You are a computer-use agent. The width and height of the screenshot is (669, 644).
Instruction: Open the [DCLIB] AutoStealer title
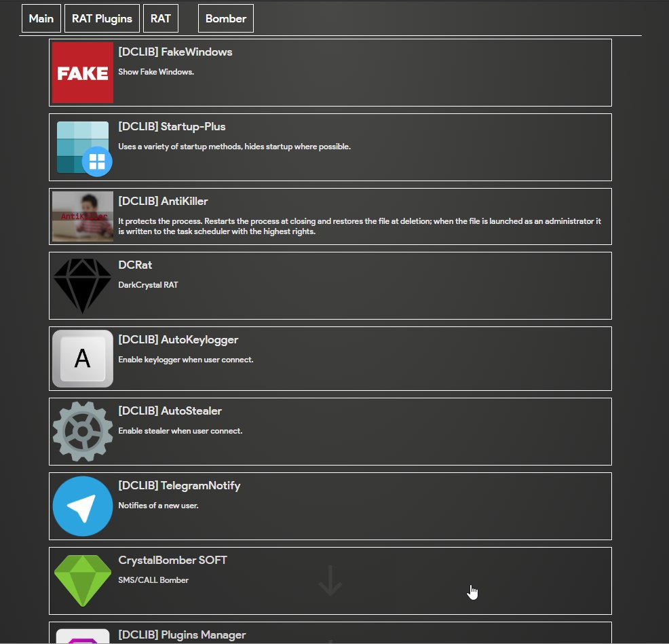point(170,411)
